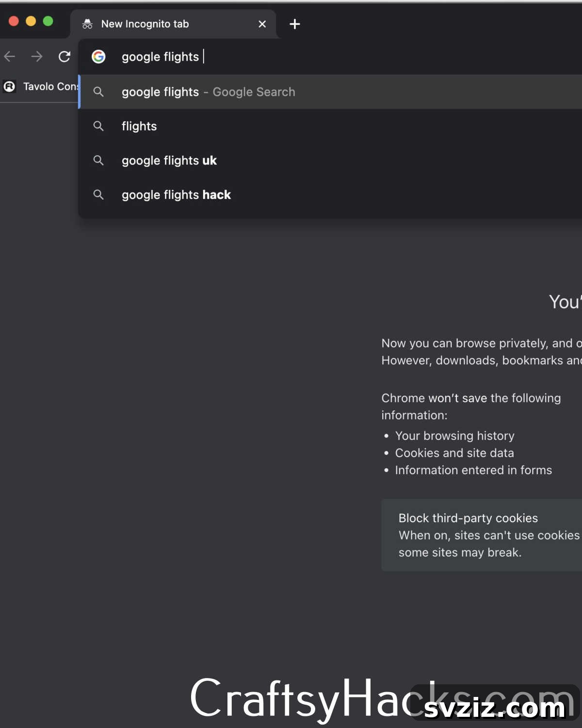Choose the 'google flights uk' suggestion
The image size is (582, 728).
coord(330,161)
